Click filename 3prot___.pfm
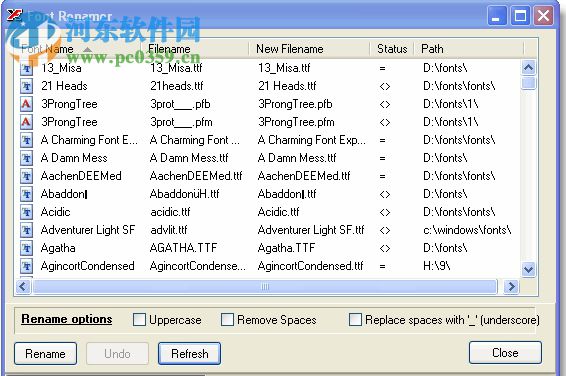The width and height of the screenshot is (566, 376). [x=181, y=122]
